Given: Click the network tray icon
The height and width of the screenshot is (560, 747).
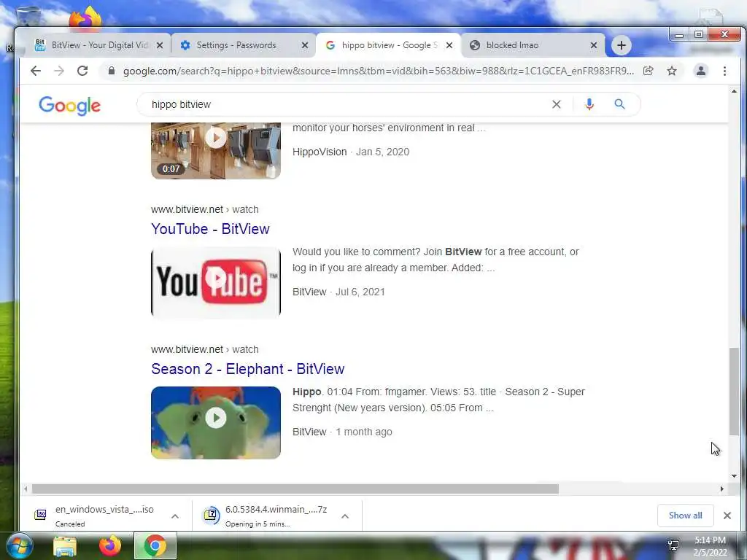Looking at the screenshot, I should click(x=673, y=545).
